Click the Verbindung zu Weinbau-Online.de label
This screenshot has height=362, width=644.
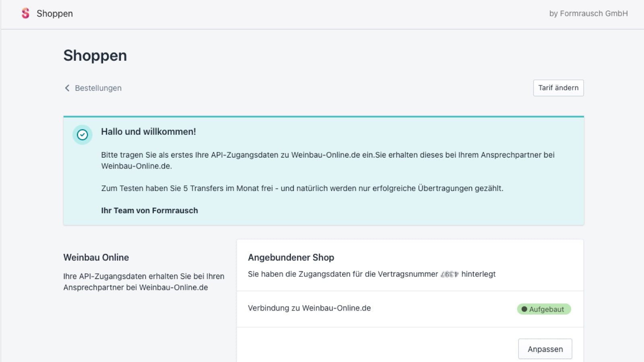309,308
